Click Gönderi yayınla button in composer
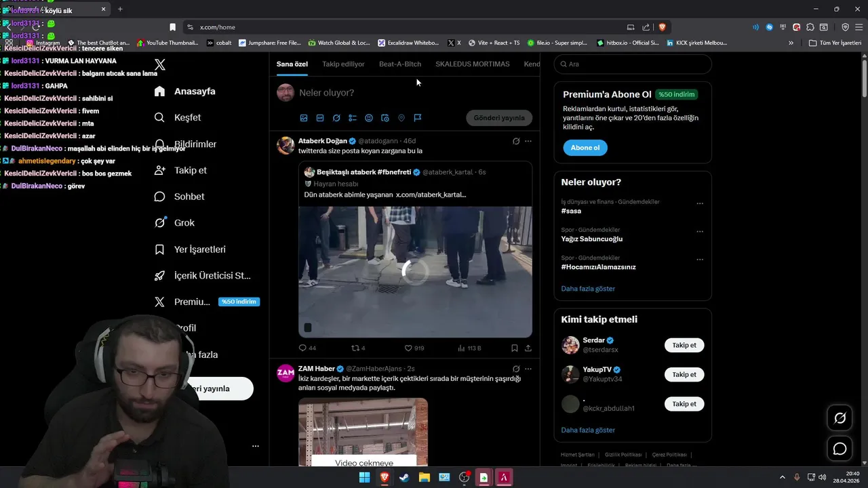The image size is (868, 488). coord(499,118)
